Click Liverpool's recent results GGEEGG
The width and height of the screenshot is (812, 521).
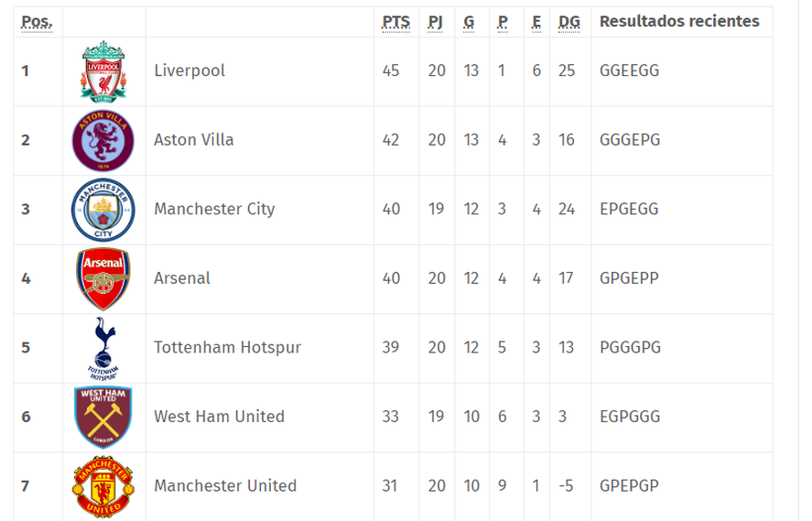[x=629, y=71]
